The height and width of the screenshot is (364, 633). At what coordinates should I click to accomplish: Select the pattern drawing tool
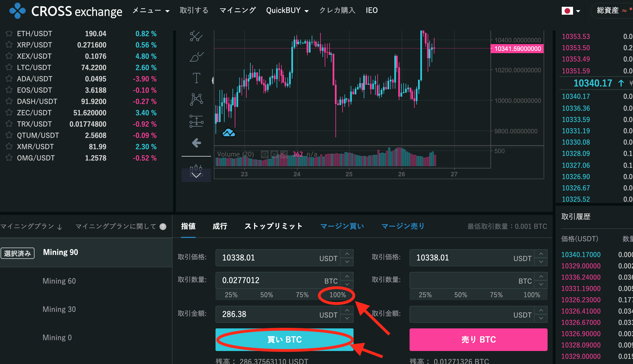[196, 99]
